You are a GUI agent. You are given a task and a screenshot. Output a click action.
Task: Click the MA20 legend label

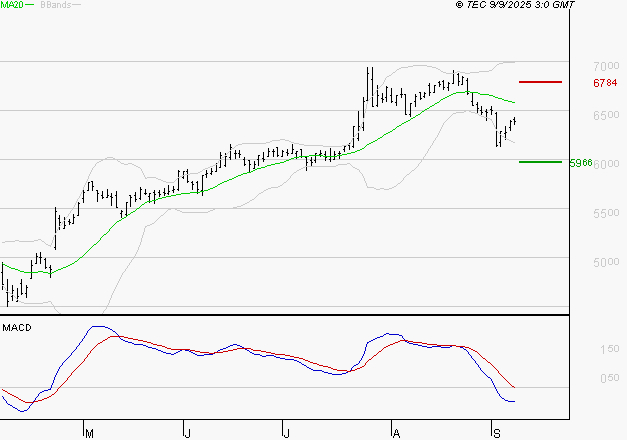12,5
